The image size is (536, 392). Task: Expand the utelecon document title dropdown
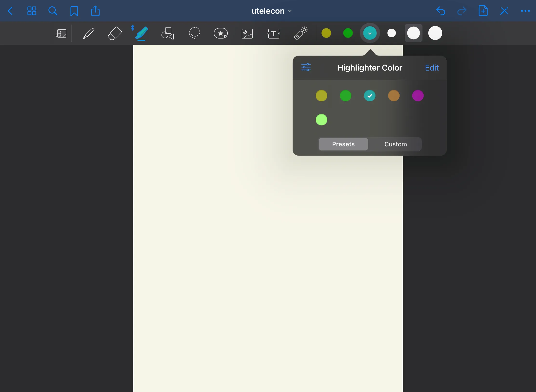click(271, 11)
